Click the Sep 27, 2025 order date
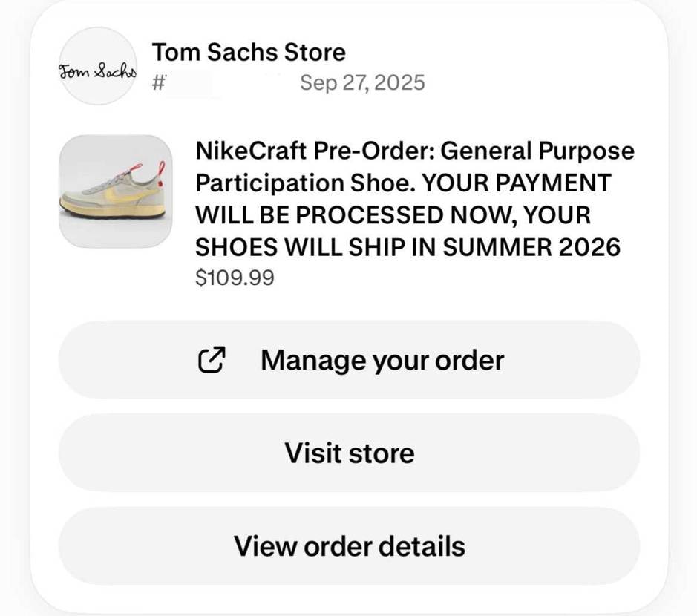697x616 pixels. click(362, 82)
